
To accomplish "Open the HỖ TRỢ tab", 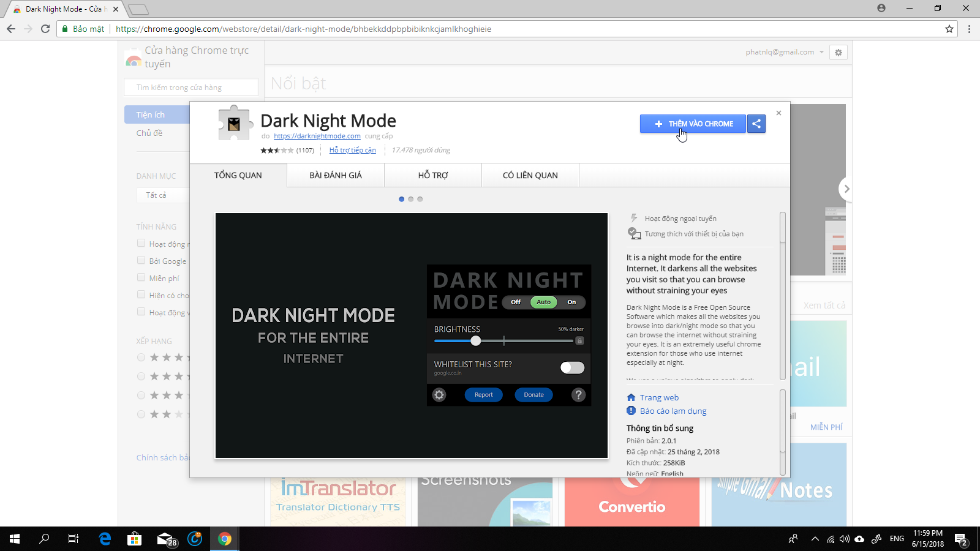I will (x=433, y=175).
